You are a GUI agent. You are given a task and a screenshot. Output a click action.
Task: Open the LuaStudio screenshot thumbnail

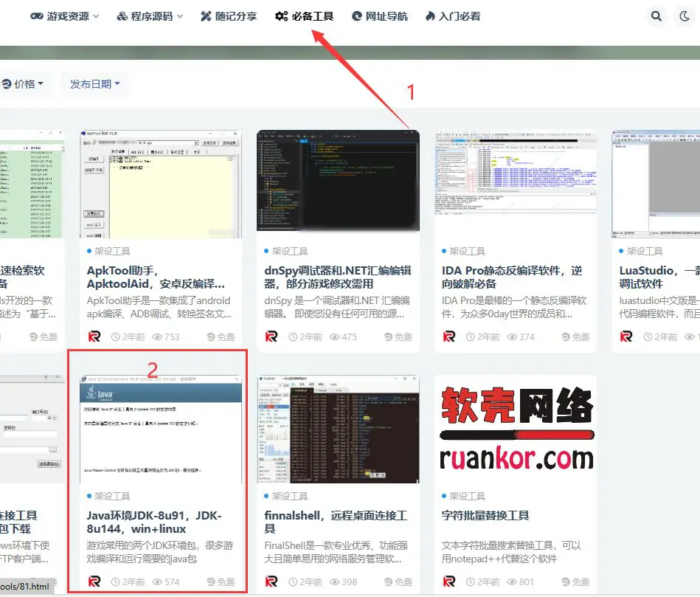656,184
